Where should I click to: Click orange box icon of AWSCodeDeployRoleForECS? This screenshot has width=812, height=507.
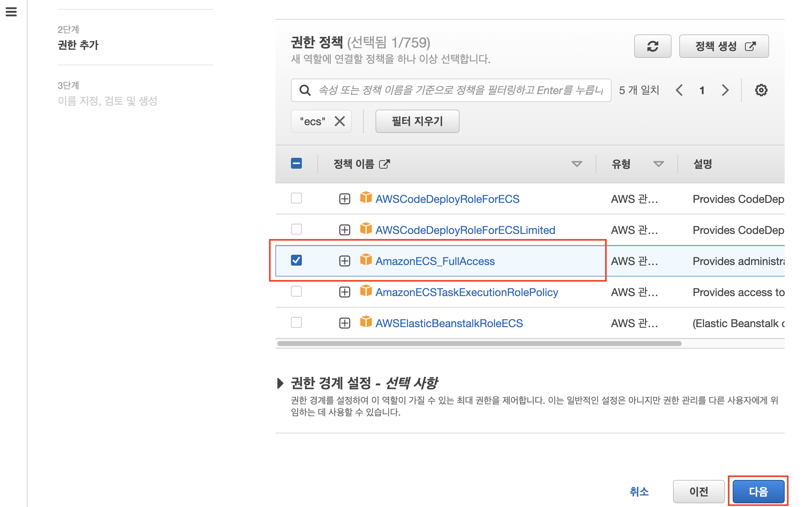click(366, 198)
